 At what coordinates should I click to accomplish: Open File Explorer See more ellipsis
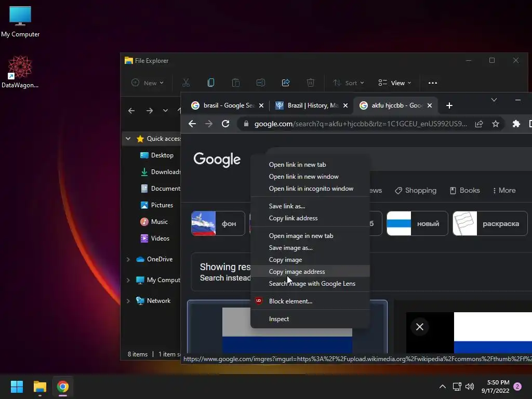433,83
